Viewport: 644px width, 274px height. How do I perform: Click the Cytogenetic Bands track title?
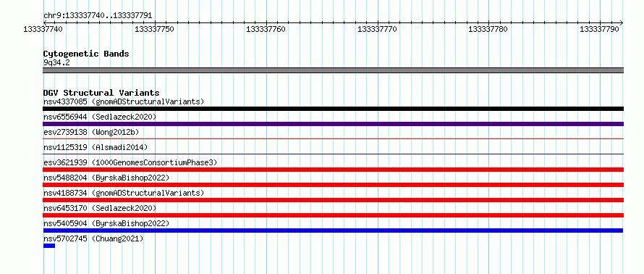tap(86, 54)
